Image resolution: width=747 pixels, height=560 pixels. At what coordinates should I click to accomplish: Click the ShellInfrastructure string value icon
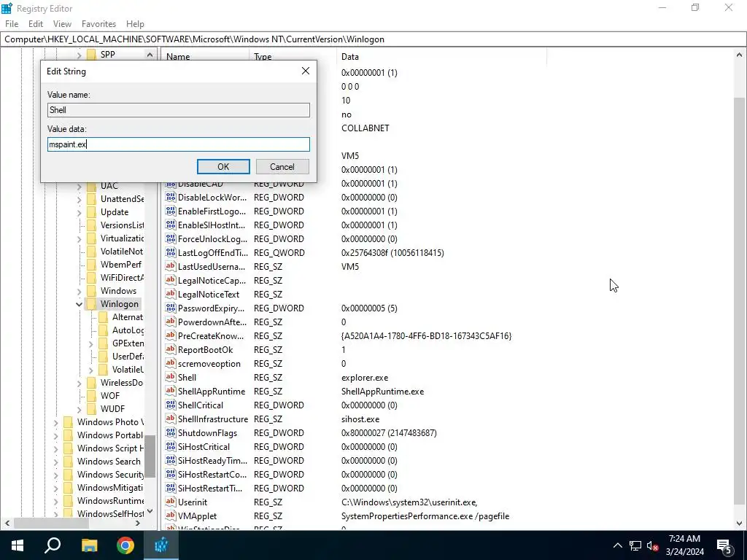(x=171, y=419)
